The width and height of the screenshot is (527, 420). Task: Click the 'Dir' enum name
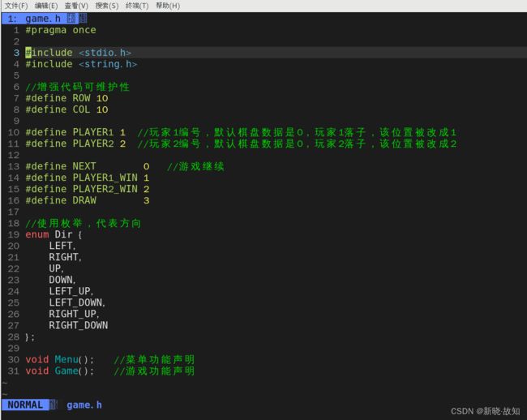63,234
